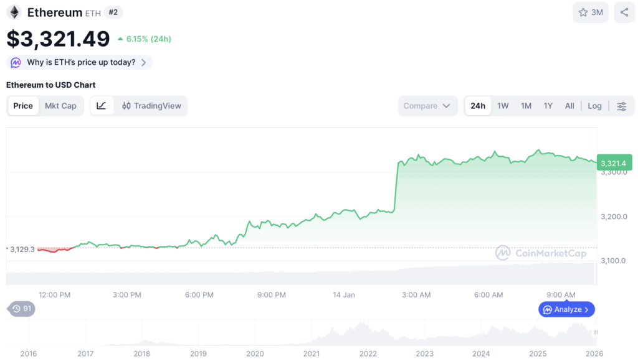Screen dimensions: 638x364
Task: Click the $3,321.49 price heading
Action: point(58,39)
